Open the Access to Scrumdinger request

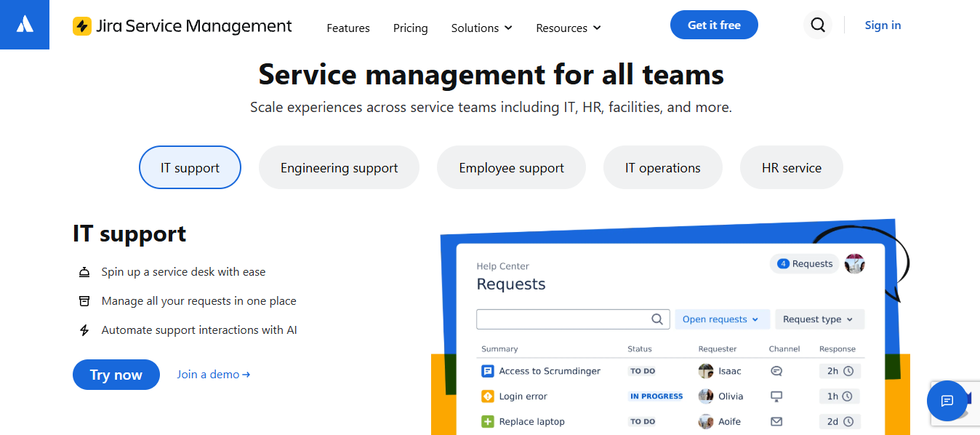pos(550,371)
